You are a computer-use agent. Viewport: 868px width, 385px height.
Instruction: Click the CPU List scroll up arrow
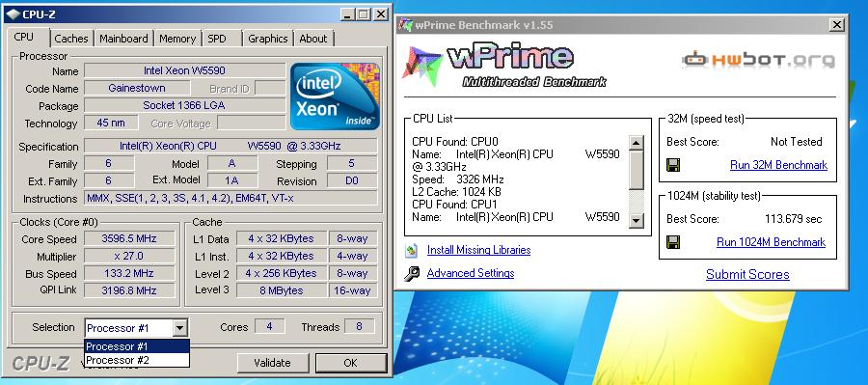637,143
